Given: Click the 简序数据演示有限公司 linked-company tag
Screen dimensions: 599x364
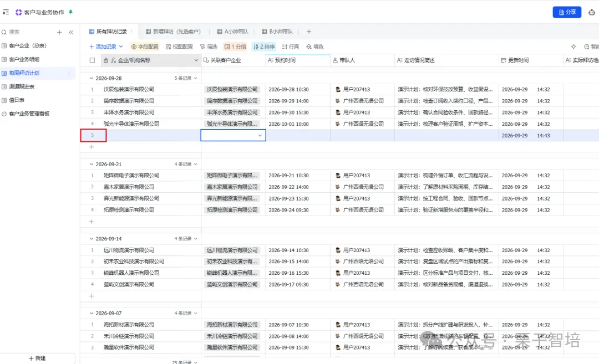Looking at the screenshot, I should tap(232, 101).
